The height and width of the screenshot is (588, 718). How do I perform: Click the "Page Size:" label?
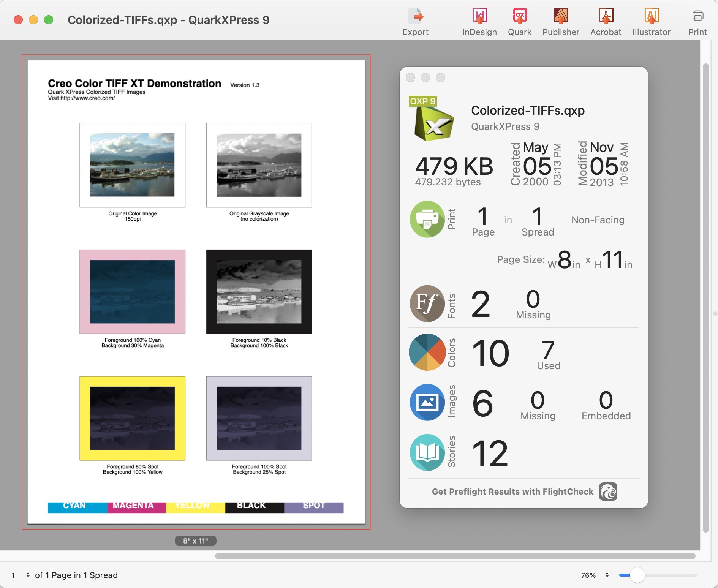(x=521, y=259)
